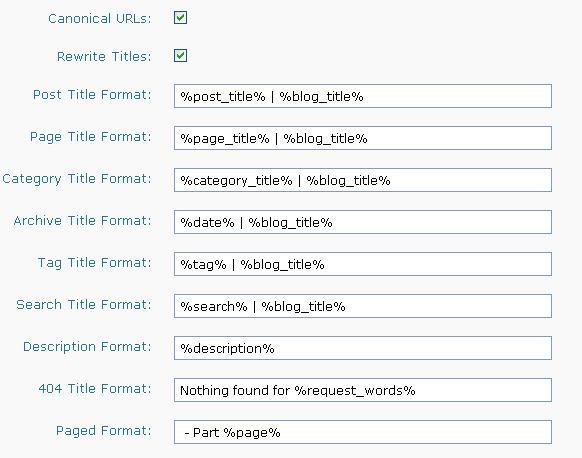
Task: Select the Page Title Format input
Action: click(x=363, y=138)
